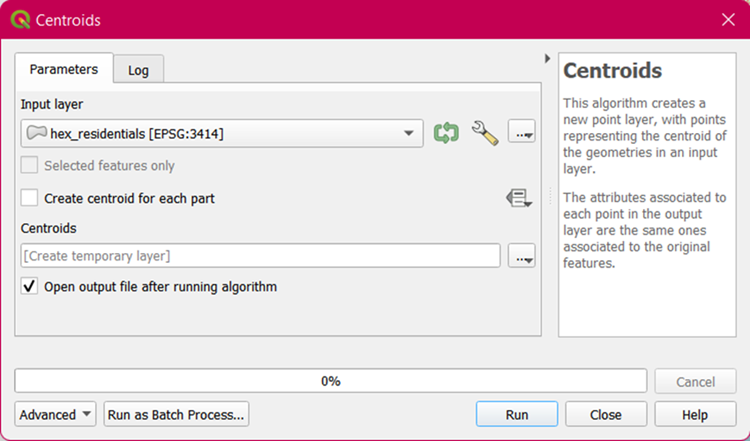Viewport: 750px width, 441px height.
Task: Click the polygon layer icon in input
Action: pos(37,133)
